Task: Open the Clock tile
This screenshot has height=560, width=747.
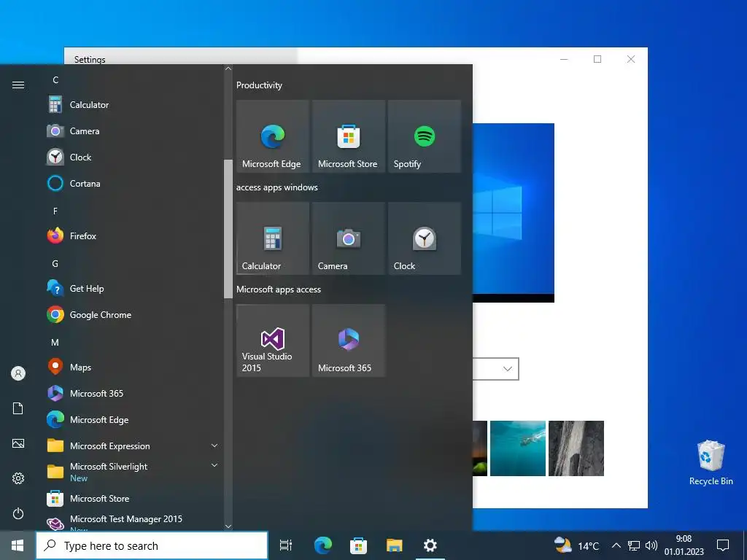Action: [424, 238]
